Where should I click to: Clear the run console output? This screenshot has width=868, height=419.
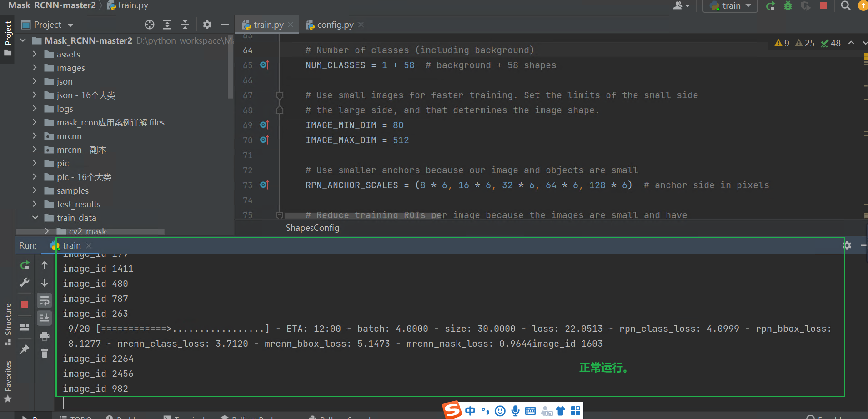click(x=44, y=354)
